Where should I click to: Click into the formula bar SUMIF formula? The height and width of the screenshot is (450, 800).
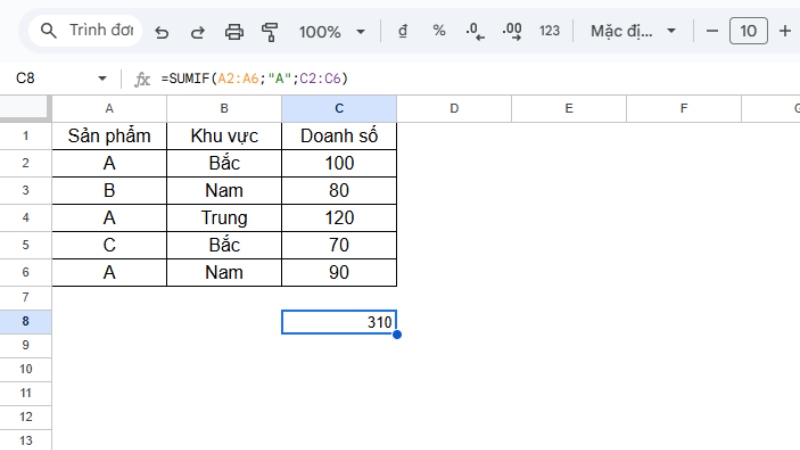pyautogui.click(x=254, y=79)
